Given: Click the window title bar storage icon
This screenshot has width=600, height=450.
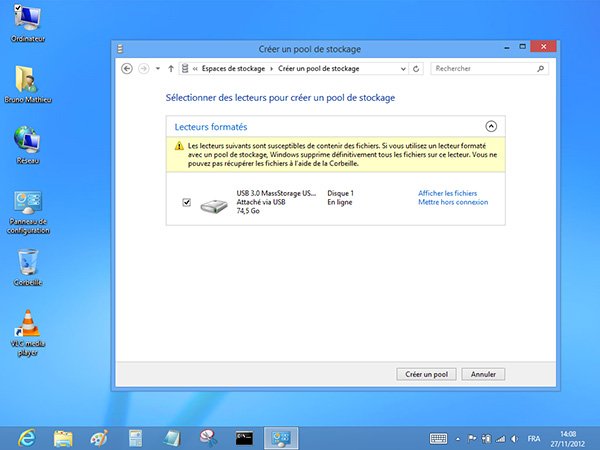Looking at the screenshot, I should click(120, 49).
